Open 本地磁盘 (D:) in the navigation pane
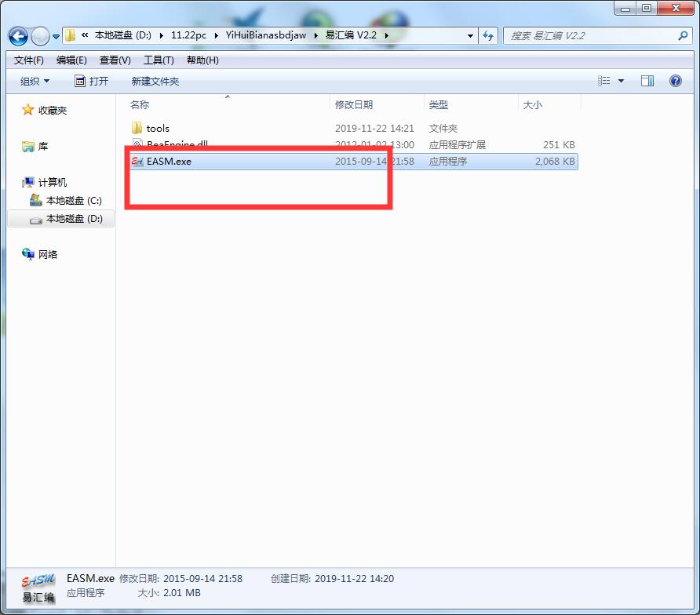The height and width of the screenshot is (615, 700). pos(74,219)
